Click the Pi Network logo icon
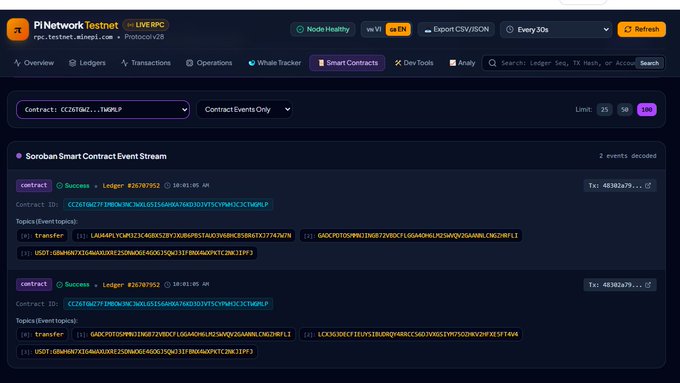 click(18, 29)
